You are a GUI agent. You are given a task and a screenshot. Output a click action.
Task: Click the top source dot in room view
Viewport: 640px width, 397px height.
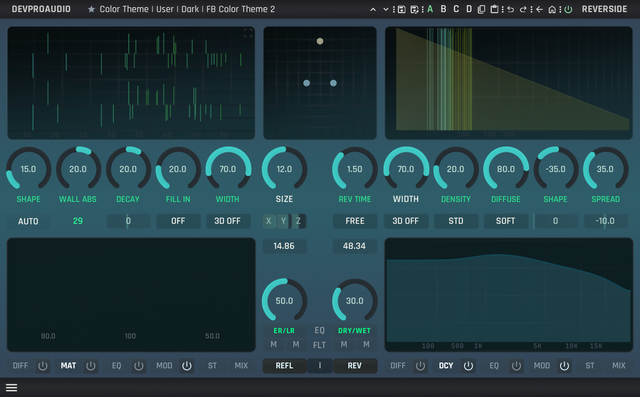point(320,41)
